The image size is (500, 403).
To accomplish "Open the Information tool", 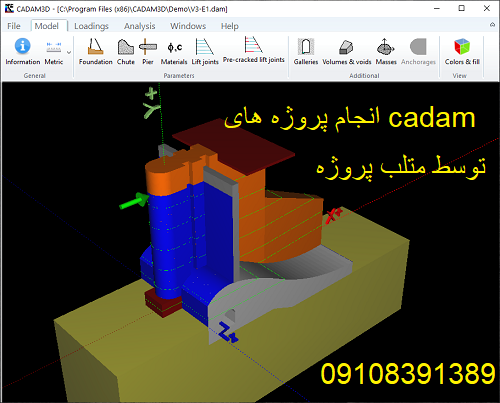I will point(22,52).
